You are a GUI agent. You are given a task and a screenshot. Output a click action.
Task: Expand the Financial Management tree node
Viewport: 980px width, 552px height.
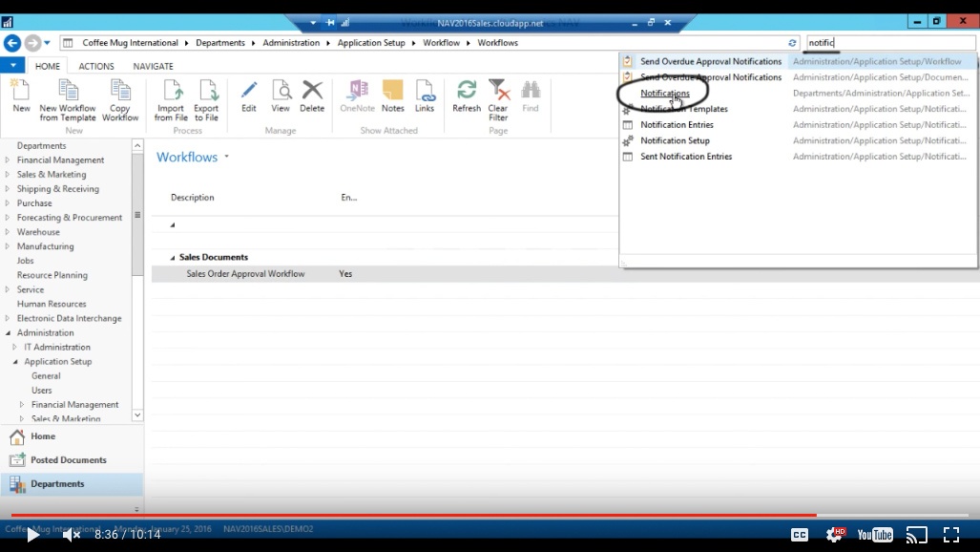point(8,160)
